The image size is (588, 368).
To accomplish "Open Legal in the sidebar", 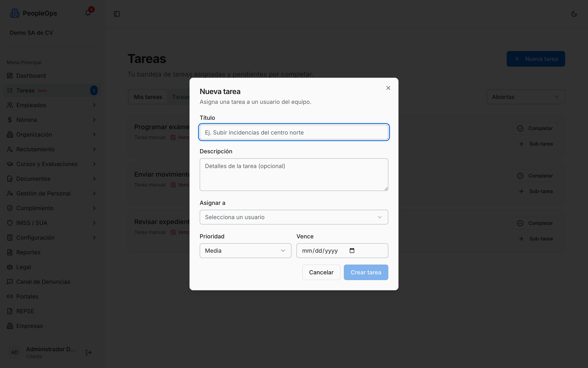I will coord(52,267).
